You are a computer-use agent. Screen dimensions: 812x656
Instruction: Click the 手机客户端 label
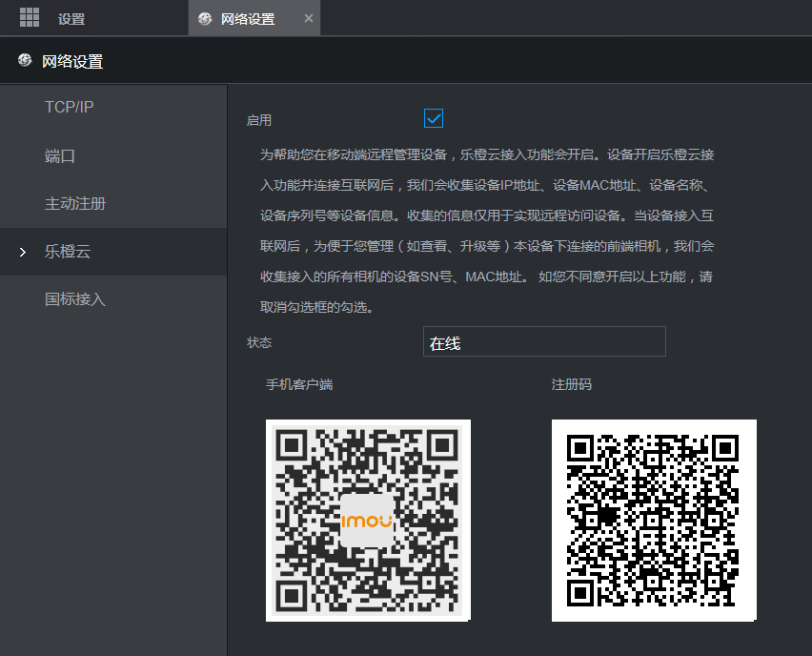298,384
